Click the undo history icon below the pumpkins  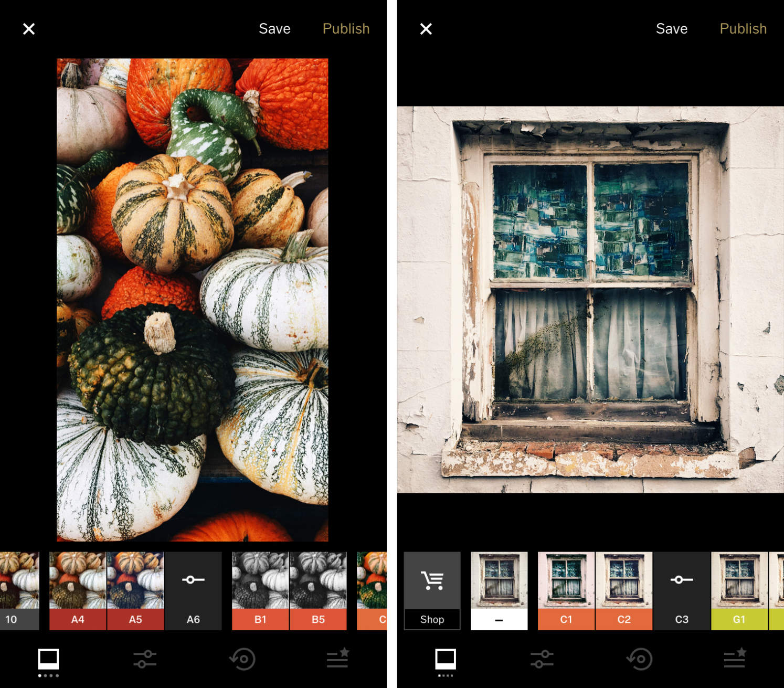242,659
